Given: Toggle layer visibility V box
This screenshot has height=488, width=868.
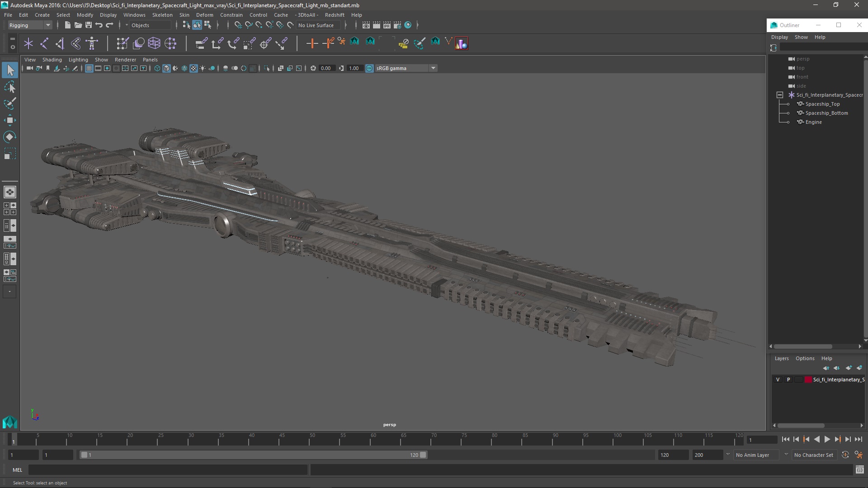Looking at the screenshot, I should [778, 380].
